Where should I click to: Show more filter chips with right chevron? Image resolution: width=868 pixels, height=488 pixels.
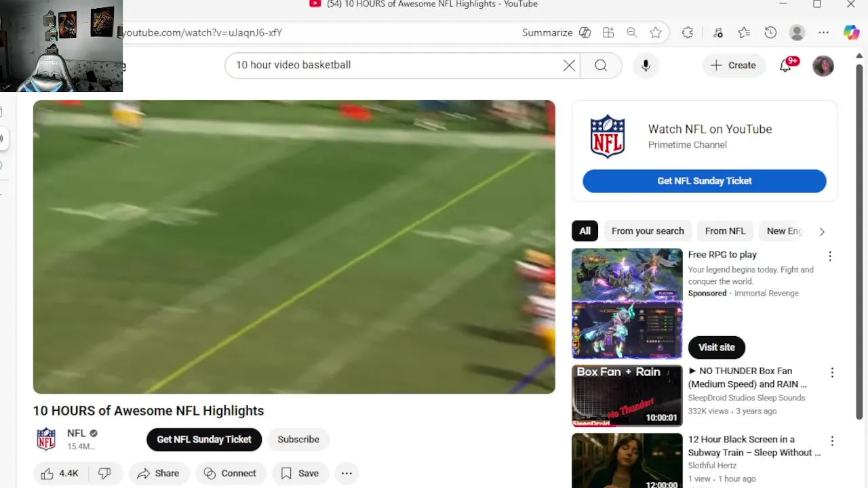[x=822, y=232]
